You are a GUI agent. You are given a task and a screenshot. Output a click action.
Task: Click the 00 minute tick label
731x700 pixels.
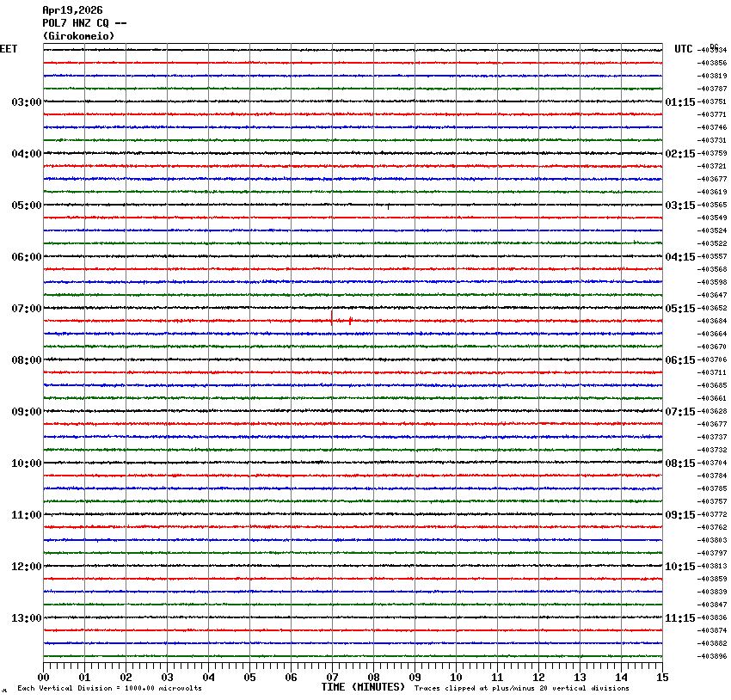44,677
